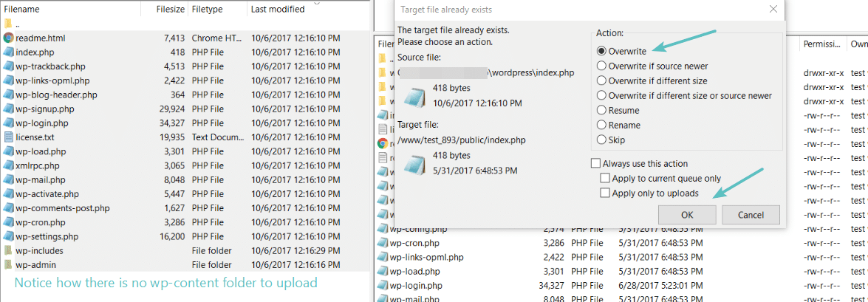
Task: Check Apply to current queue only
Action: 605,179
